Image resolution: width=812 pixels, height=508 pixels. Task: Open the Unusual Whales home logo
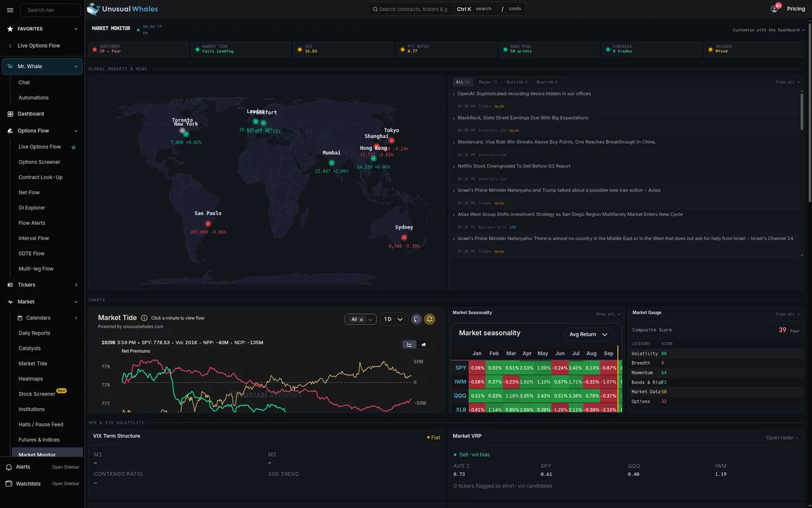(122, 9)
